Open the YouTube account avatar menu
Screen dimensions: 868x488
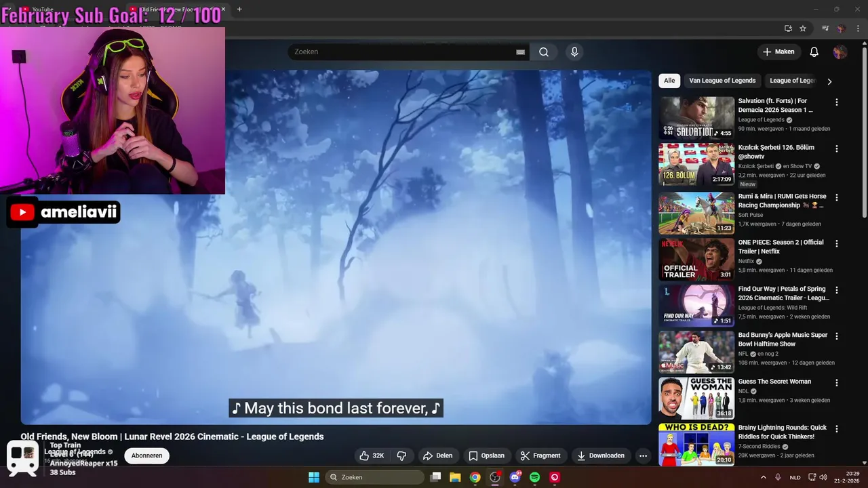[x=840, y=52]
